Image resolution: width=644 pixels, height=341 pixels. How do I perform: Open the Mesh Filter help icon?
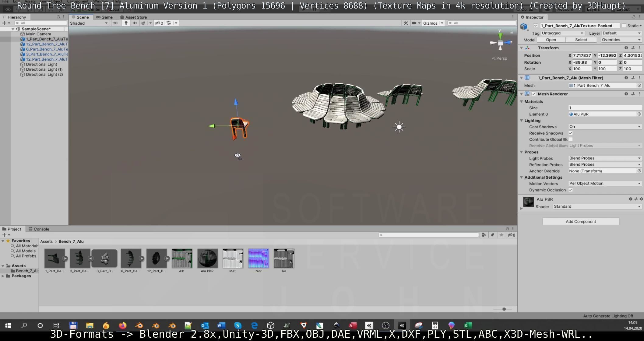[626, 78]
